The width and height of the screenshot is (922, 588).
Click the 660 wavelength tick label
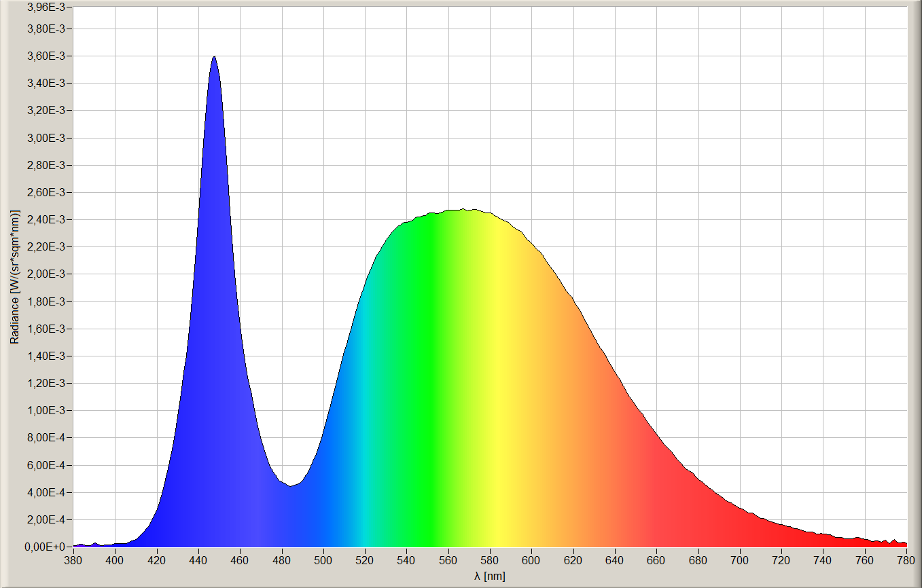coord(656,560)
